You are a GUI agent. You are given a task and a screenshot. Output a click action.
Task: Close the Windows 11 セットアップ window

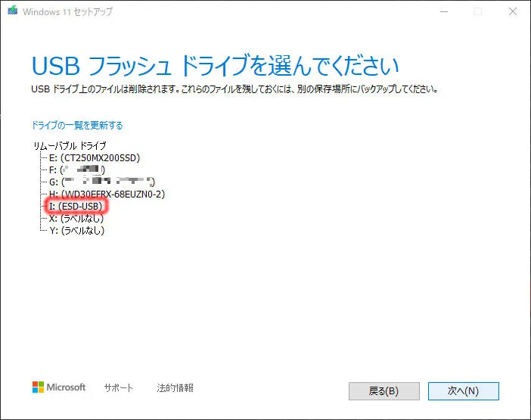pyautogui.click(x=513, y=11)
